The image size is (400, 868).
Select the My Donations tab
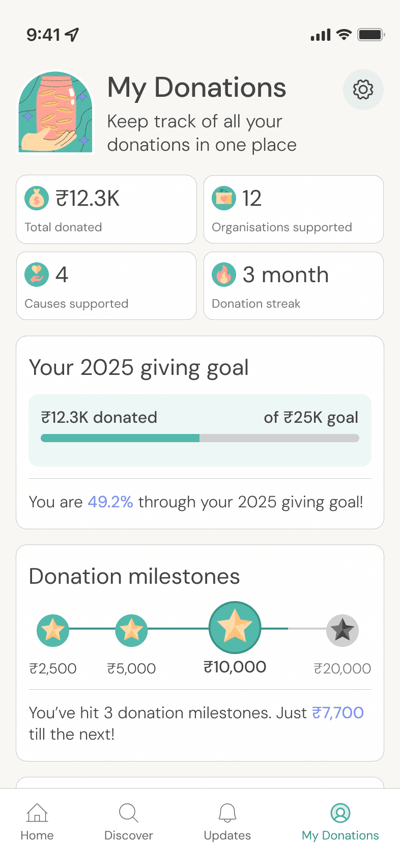click(340, 821)
